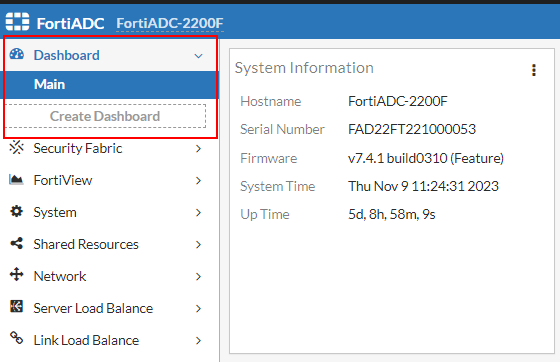This screenshot has width=560, height=362.
Task: Click the Network arrows icon
Action: pyautogui.click(x=16, y=275)
